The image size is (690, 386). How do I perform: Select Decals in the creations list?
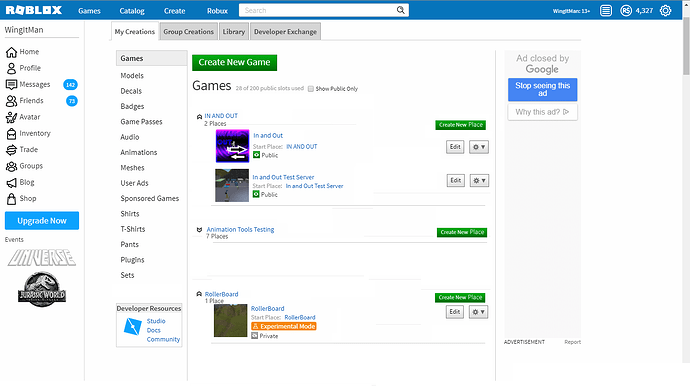[x=131, y=91]
